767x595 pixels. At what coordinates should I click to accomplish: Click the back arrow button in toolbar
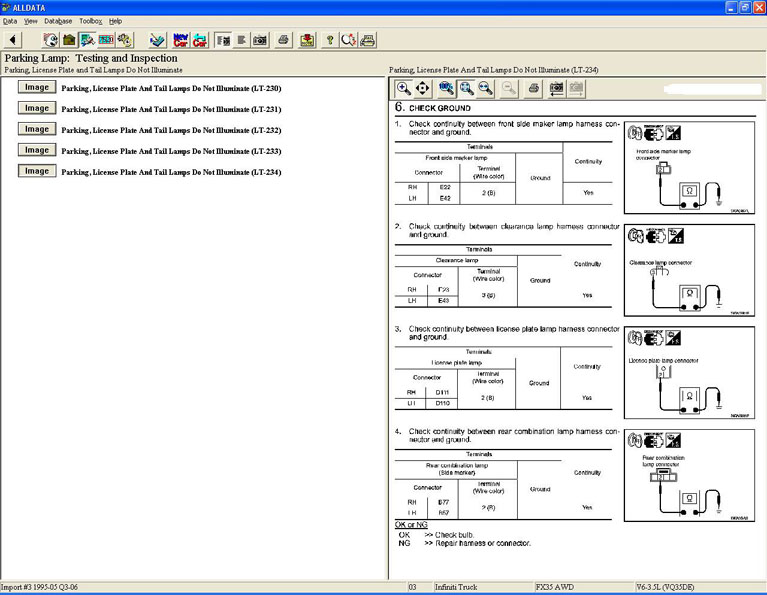pos(13,40)
